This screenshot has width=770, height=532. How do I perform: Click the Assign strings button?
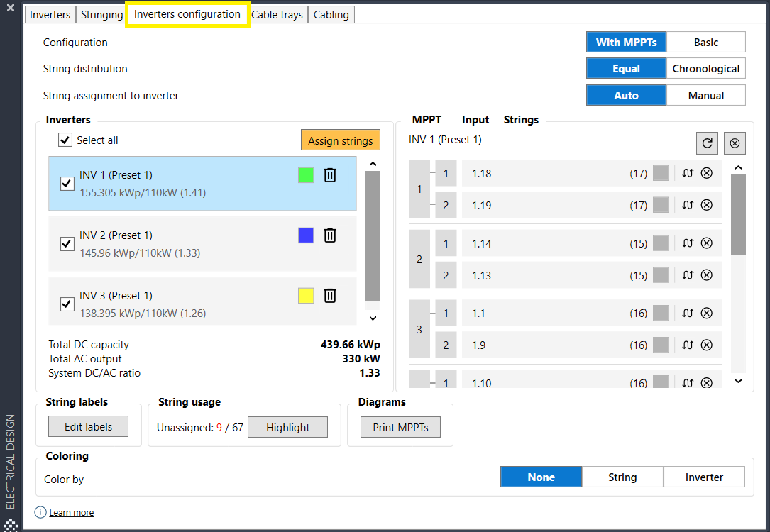pyautogui.click(x=340, y=140)
